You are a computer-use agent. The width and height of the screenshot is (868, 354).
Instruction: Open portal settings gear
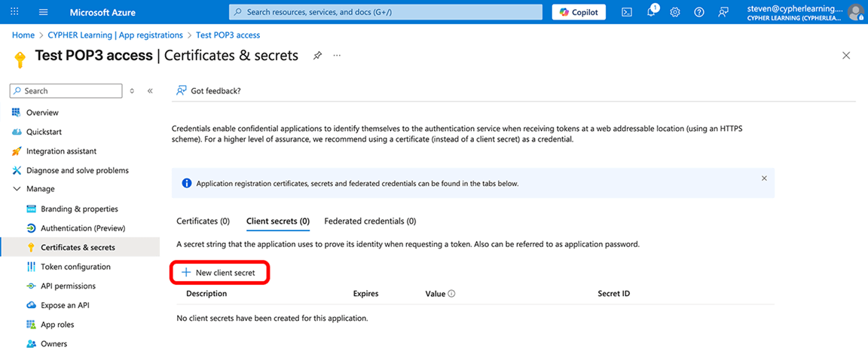675,12
